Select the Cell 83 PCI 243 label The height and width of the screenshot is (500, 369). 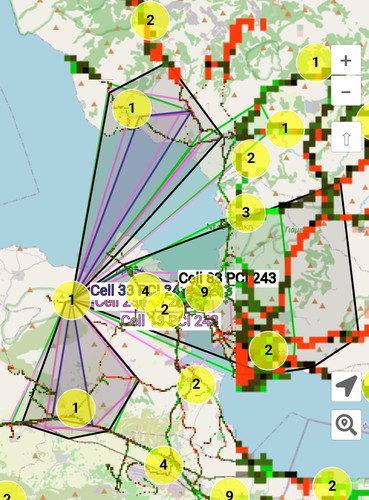click(x=227, y=278)
